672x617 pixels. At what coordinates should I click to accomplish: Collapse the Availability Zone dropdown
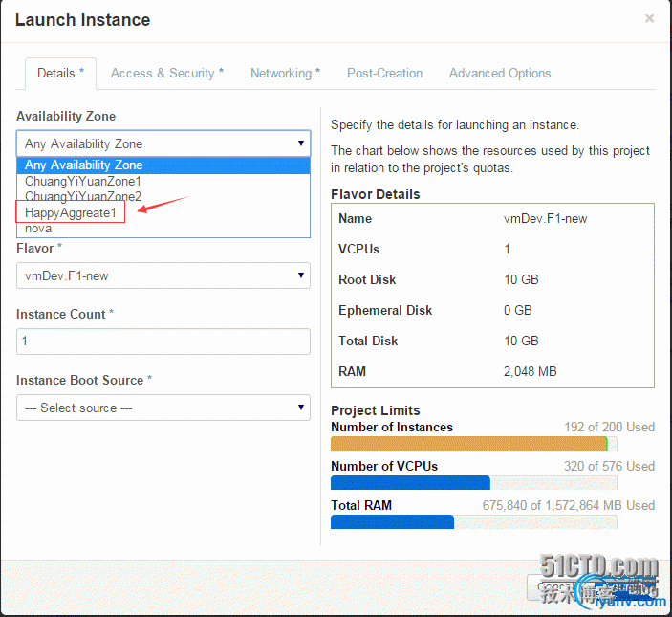pos(163,143)
